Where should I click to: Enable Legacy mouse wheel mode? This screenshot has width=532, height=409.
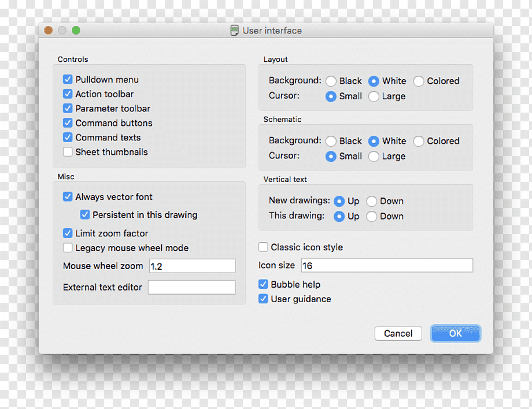68,248
